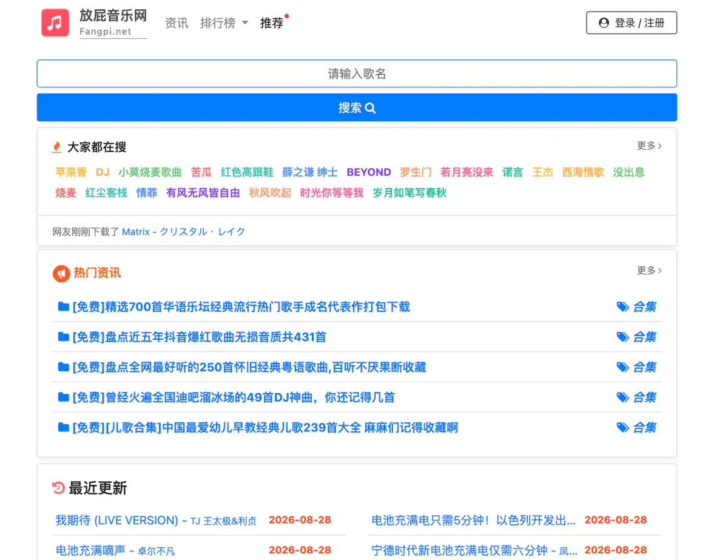Click the orange megaphone icon beside 热门资讯
Screen dimensions: 728x560
61,274
